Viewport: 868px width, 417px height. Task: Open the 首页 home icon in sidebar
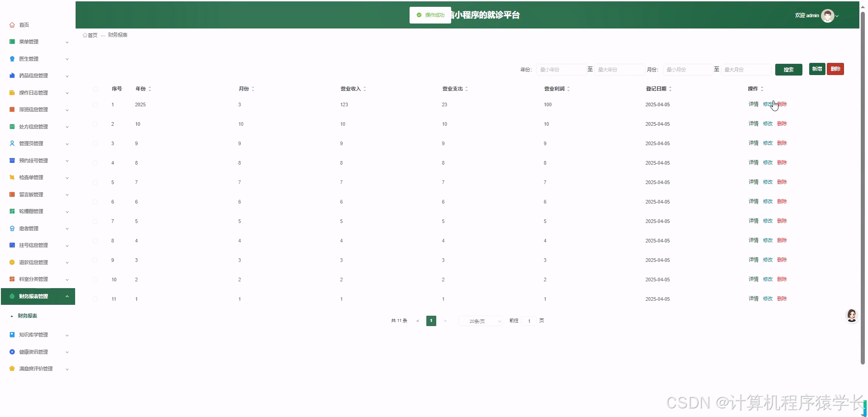pyautogui.click(x=12, y=25)
